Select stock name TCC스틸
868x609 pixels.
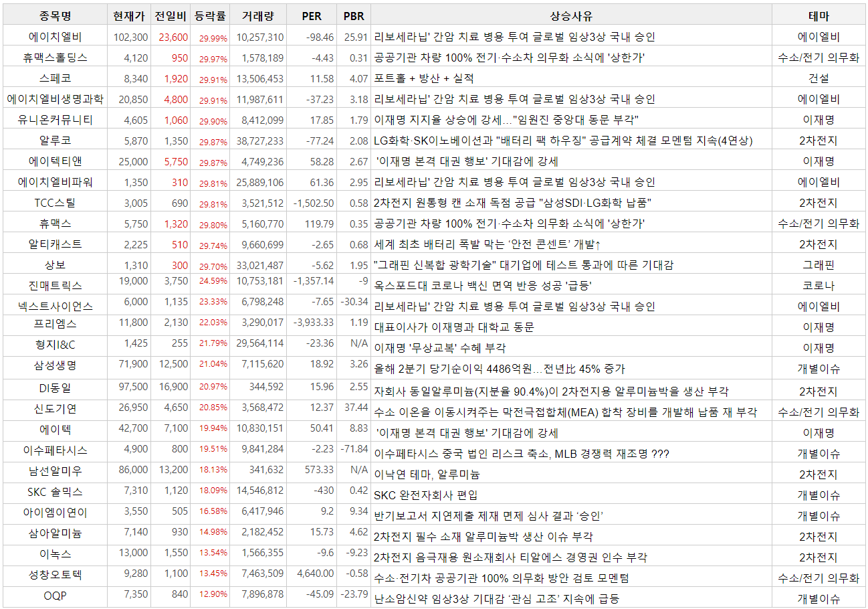coord(55,203)
